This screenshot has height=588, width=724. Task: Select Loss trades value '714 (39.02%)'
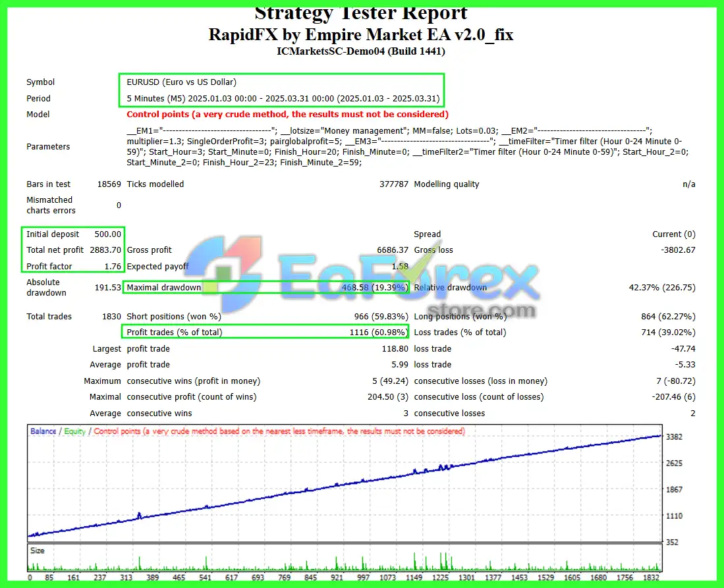[668, 333]
